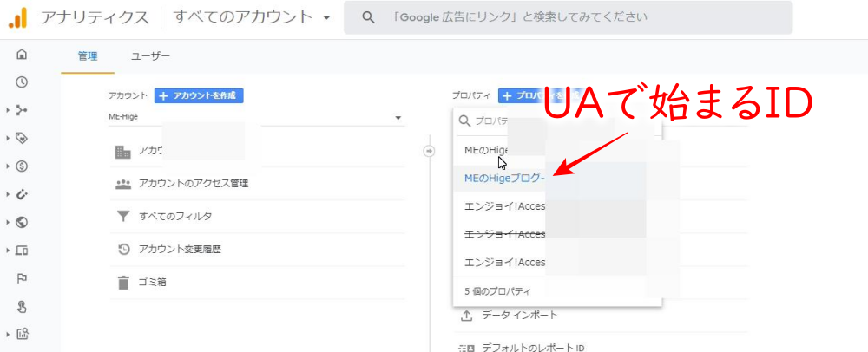Open the Home icon in sidebar
The height and width of the screenshot is (352, 868).
click(23, 54)
